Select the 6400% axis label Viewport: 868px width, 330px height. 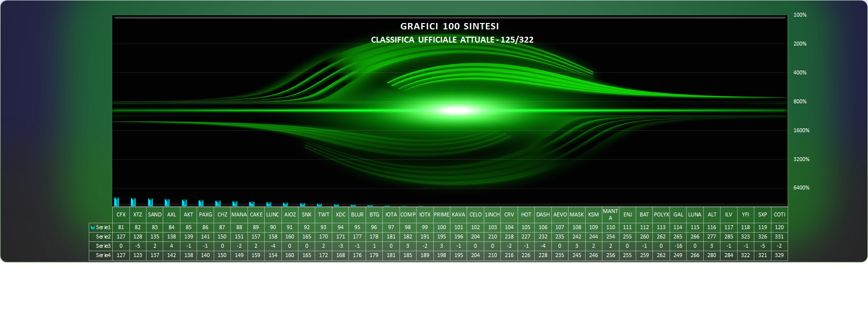click(x=801, y=188)
